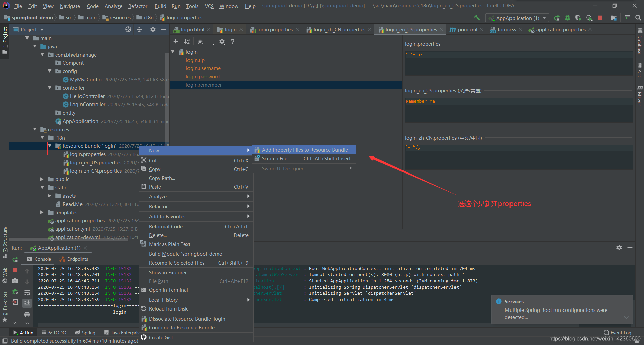Toggle Ant tool window
The height and width of the screenshot is (345, 644).
point(640,70)
